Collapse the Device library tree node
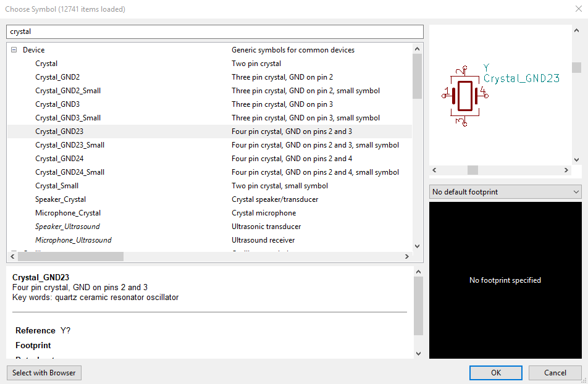 pos(14,50)
